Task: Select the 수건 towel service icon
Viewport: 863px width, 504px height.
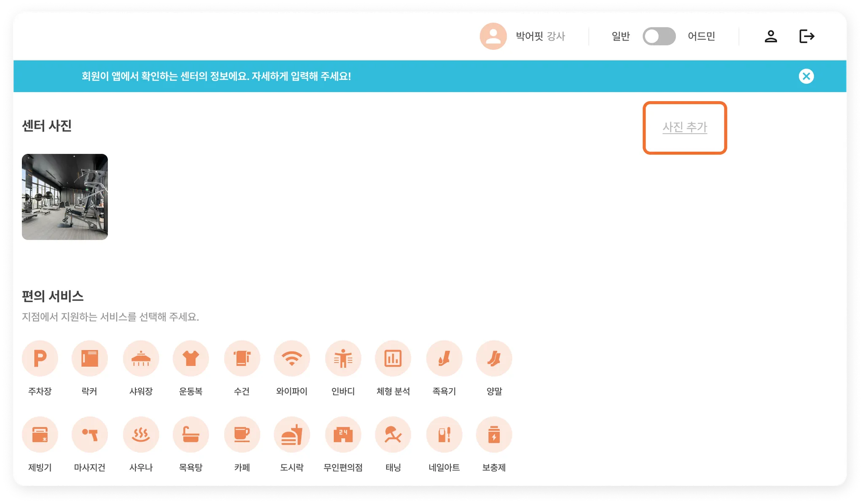Action: [x=242, y=359]
